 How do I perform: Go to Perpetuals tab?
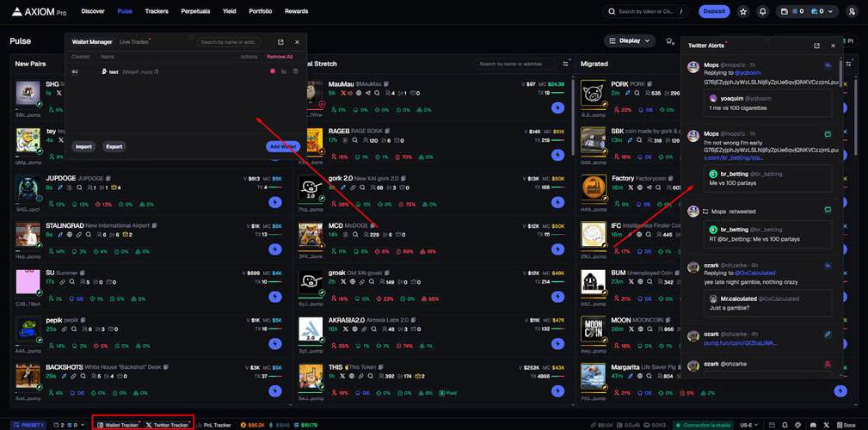click(195, 11)
